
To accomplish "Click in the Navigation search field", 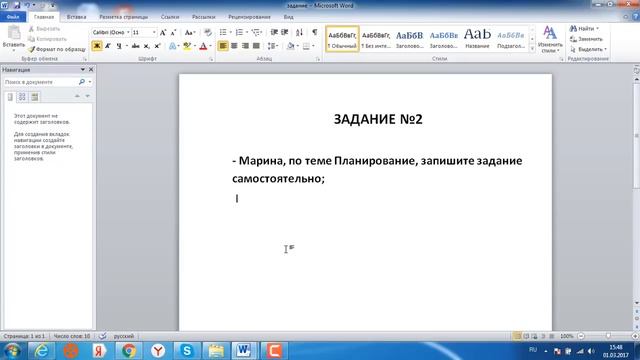I will [x=41, y=82].
